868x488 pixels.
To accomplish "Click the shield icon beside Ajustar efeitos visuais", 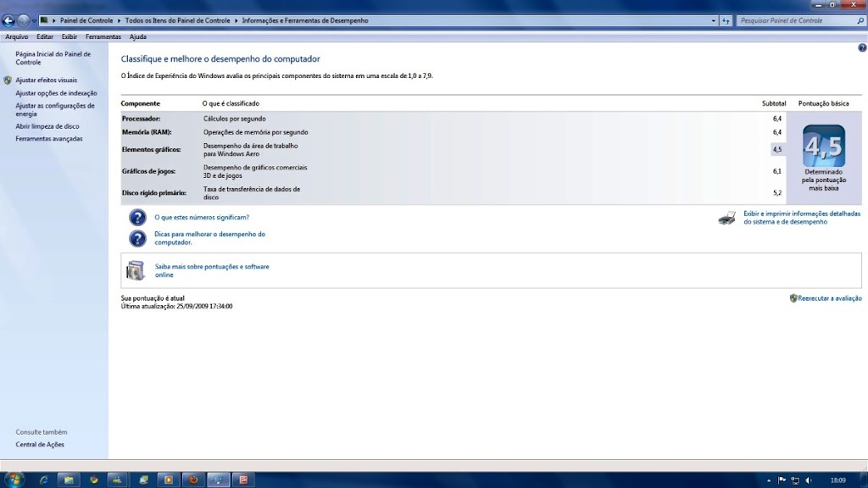I will (8, 80).
